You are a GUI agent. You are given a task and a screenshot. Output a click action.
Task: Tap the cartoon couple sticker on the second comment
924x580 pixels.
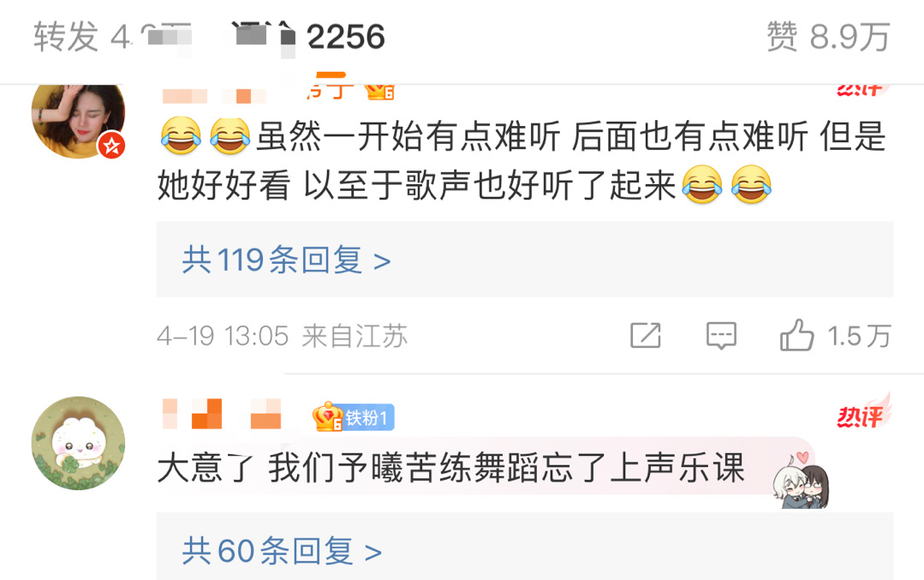(x=802, y=481)
